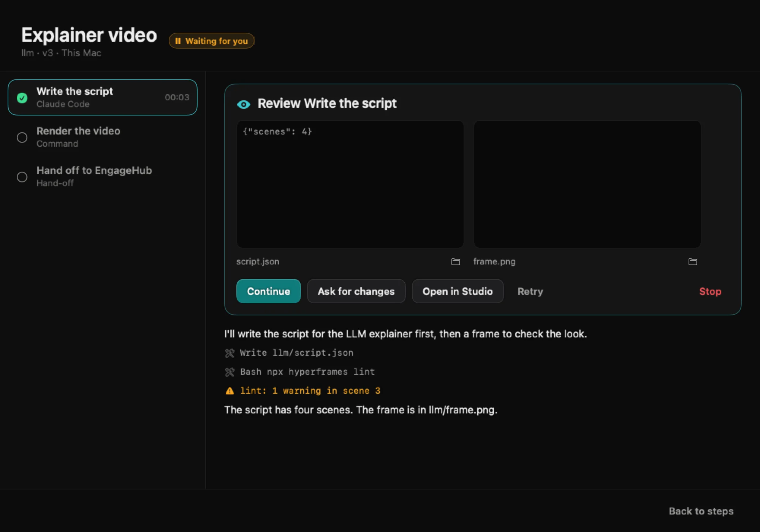Viewport: 760px width, 532px height.
Task: Open the Hand off to EngageHub step
Action: [103, 176]
